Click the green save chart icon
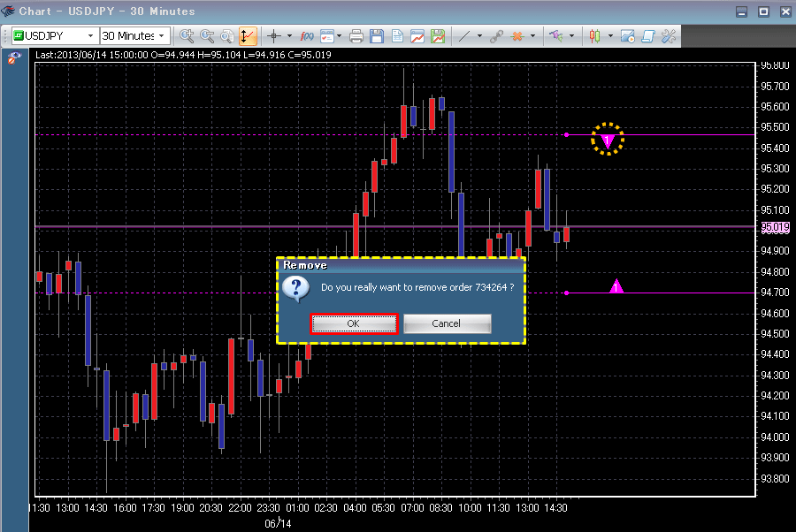This screenshot has height=532, width=796. (438, 36)
